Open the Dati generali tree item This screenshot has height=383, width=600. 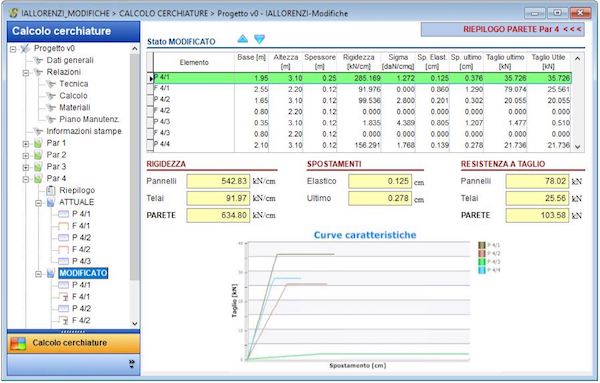tap(70, 60)
